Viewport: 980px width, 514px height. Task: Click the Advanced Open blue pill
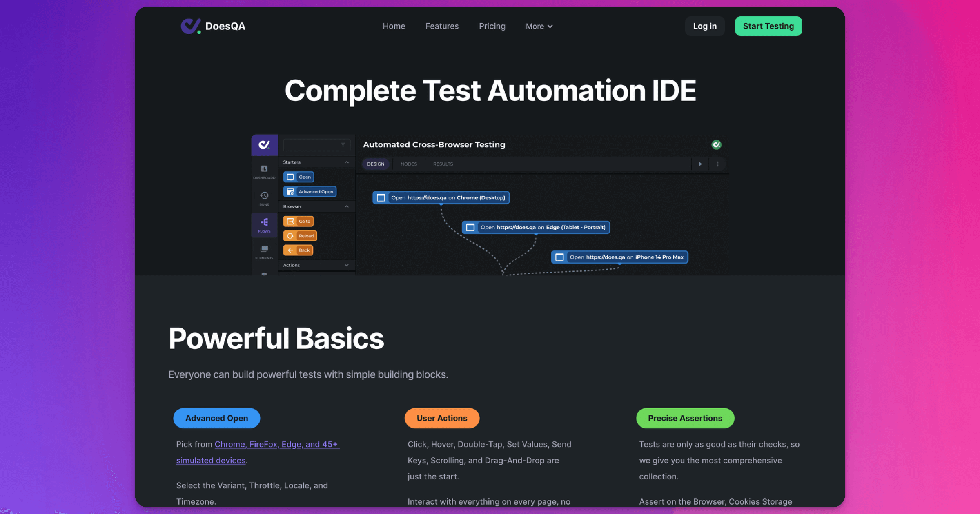(217, 418)
